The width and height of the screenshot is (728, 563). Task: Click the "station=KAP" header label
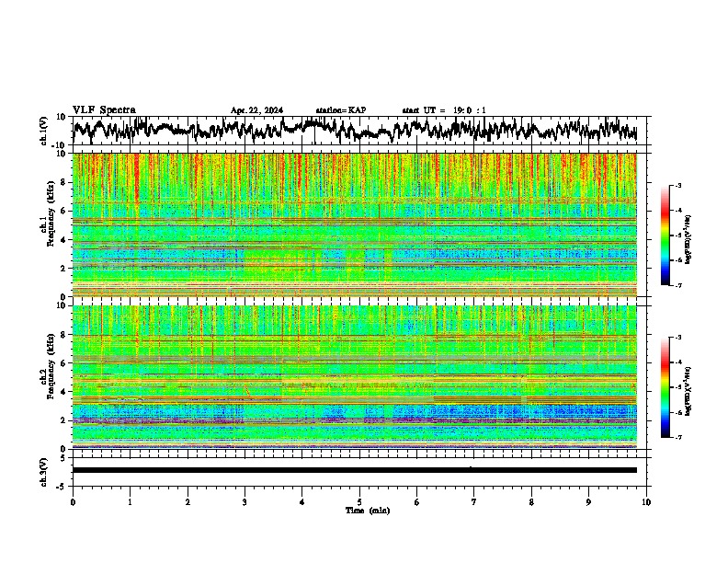341,110
